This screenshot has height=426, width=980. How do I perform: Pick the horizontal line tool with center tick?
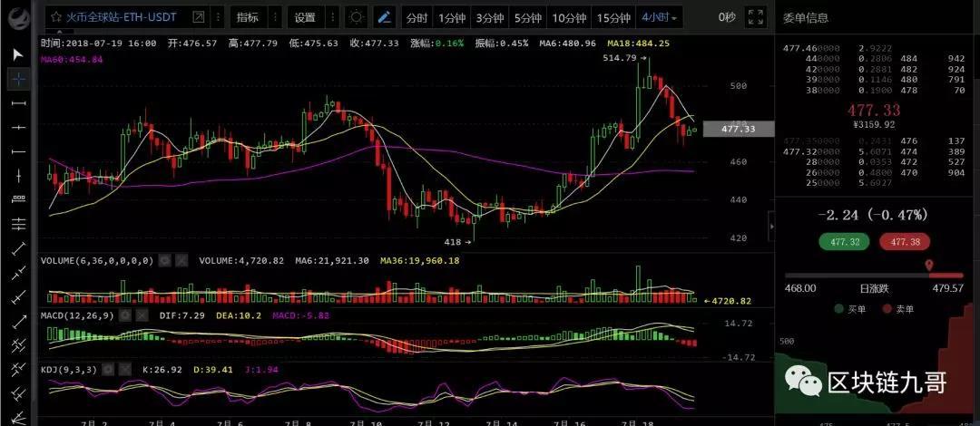click(19, 128)
